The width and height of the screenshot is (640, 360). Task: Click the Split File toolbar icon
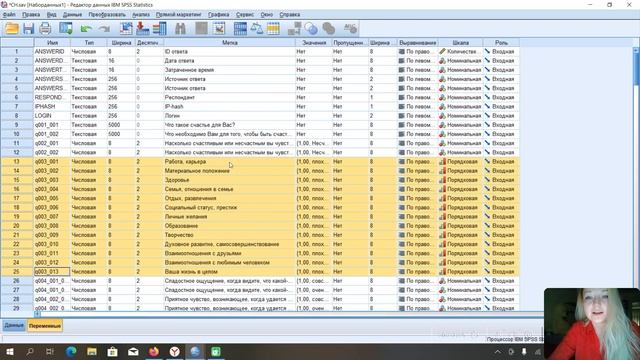[x=240, y=29]
